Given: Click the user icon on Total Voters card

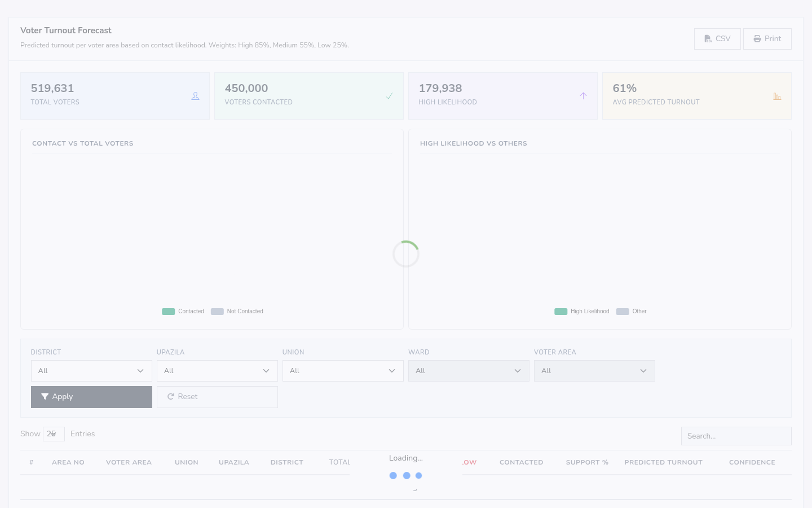Looking at the screenshot, I should (x=195, y=96).
